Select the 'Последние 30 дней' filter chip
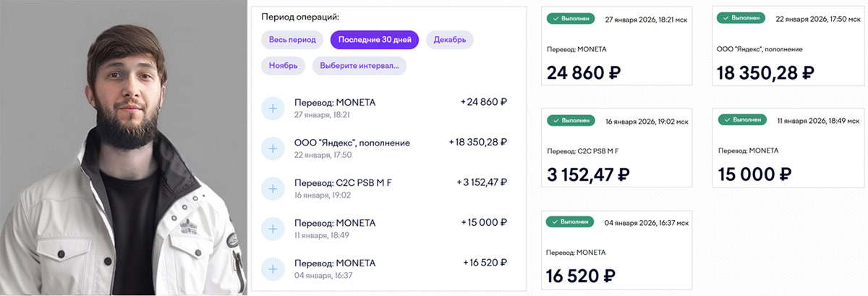The width and height of the screenshot is (868, 296). [x=375, y=40]
